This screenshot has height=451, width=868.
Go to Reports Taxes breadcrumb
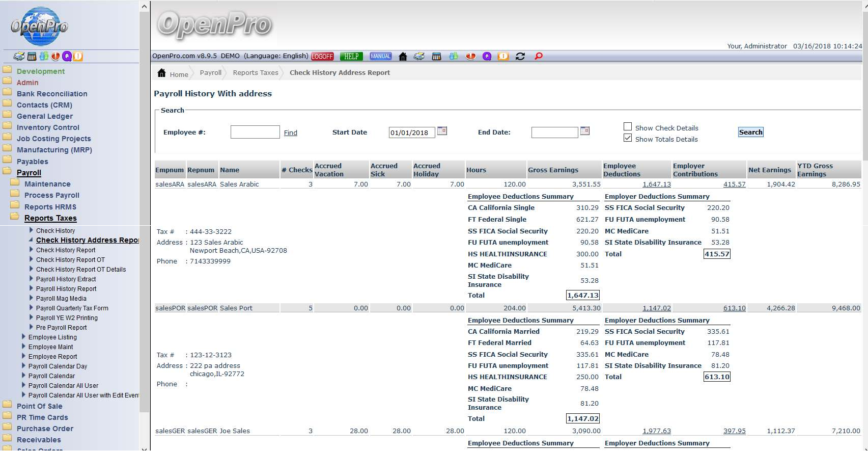(x=255, y=73)
